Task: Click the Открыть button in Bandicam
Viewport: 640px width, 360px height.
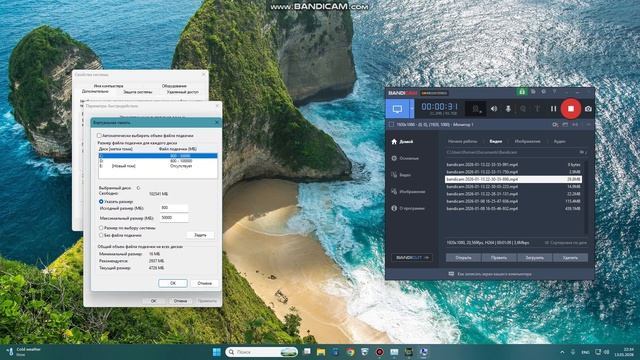Action: 463,258
